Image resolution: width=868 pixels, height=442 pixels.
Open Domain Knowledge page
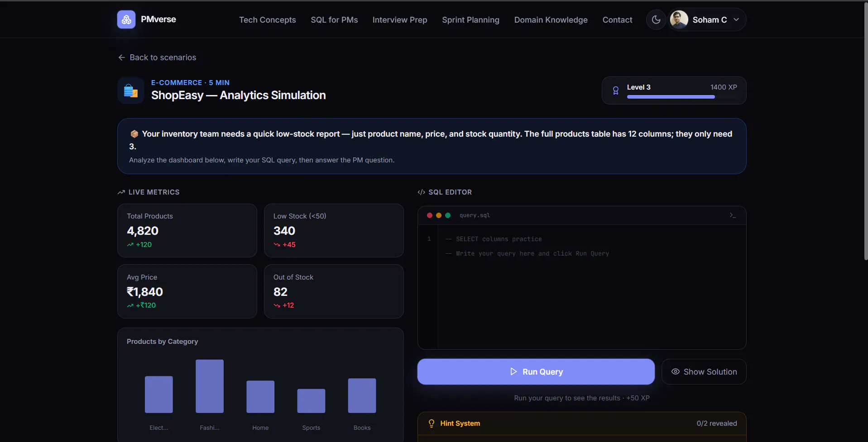point(551,20)
